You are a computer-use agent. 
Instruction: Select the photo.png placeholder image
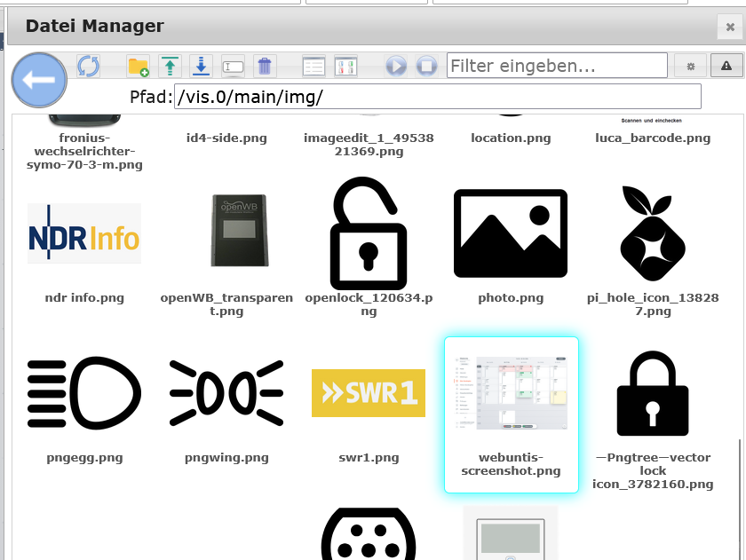coord(511,233)
